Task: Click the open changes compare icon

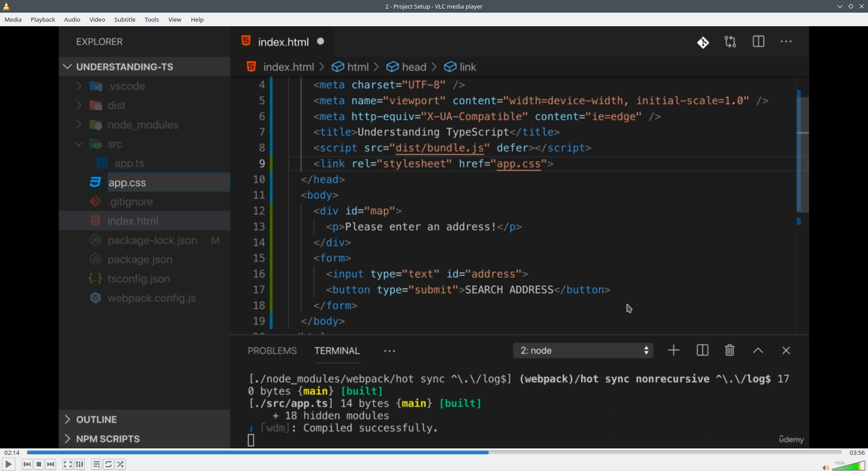Action: (x=731, y=42)
